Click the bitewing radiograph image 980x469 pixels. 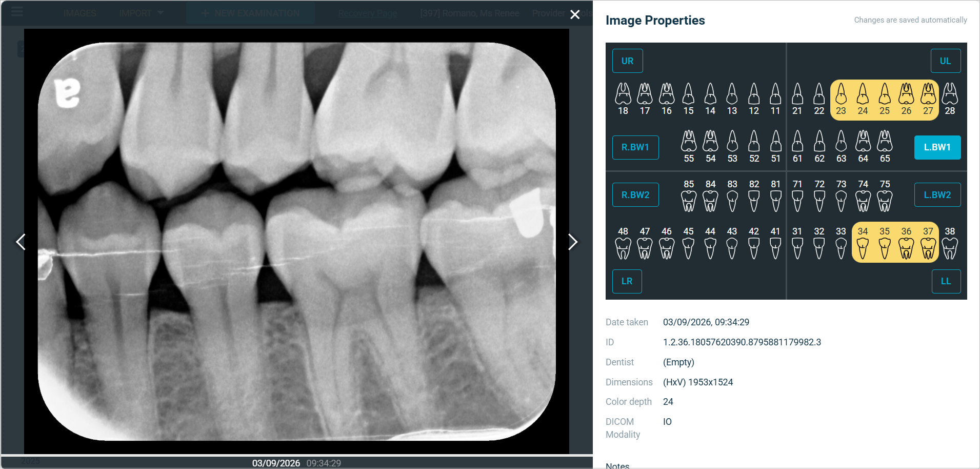click(x=296, y=241)
